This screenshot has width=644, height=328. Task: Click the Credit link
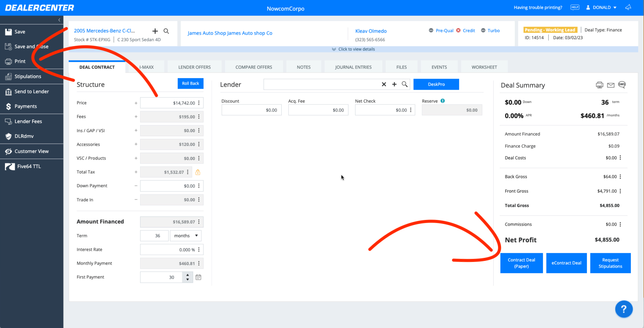[469, 31]
